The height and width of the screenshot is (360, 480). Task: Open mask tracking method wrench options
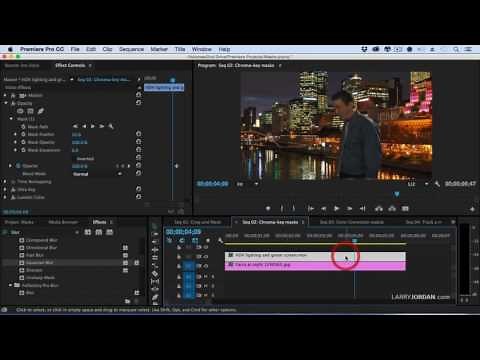click(x=111, y=126)
